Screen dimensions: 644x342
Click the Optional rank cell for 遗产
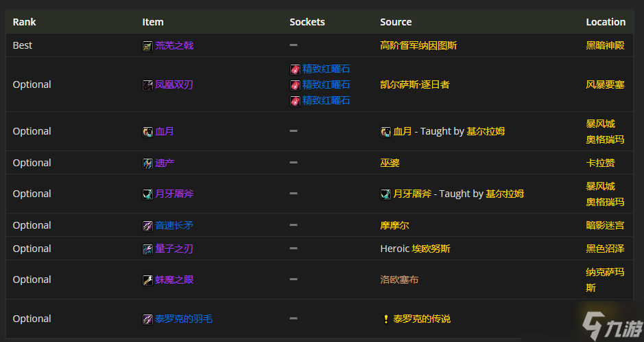(32, 163)
